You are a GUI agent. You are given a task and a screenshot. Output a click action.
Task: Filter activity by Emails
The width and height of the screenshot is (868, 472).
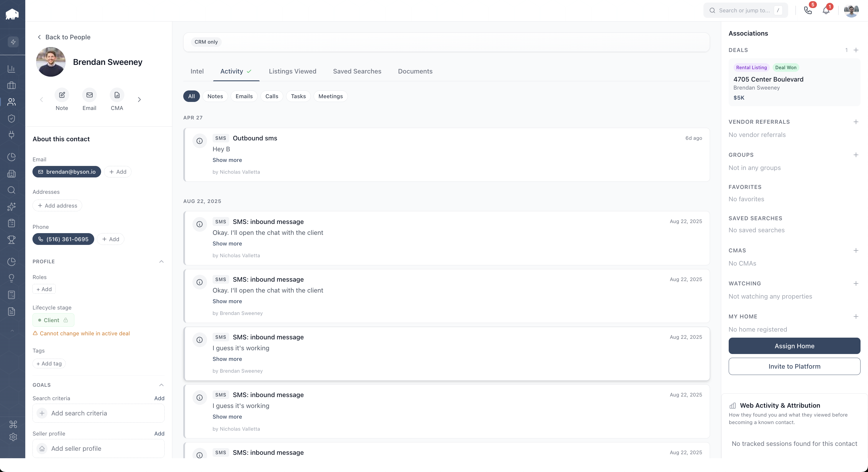point(244,96)
